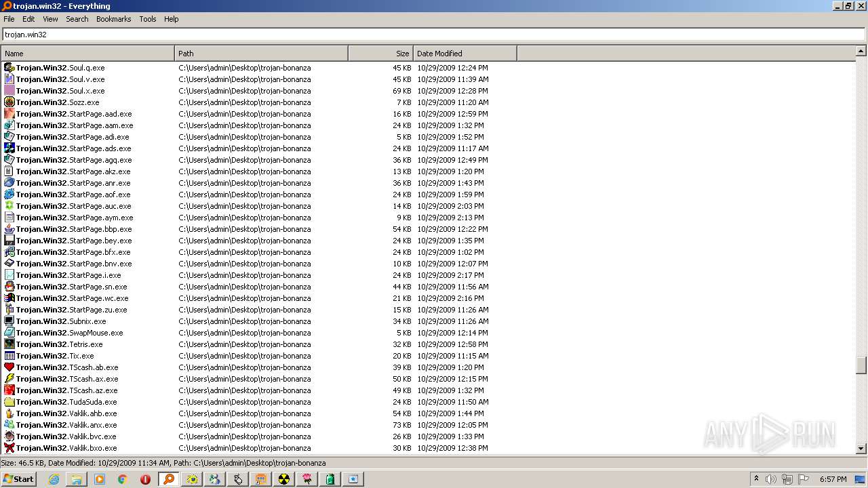Select the Trojan.Win32.StartPage.sn.exe icon
868x488 pixels.
(x=9, y=287)
